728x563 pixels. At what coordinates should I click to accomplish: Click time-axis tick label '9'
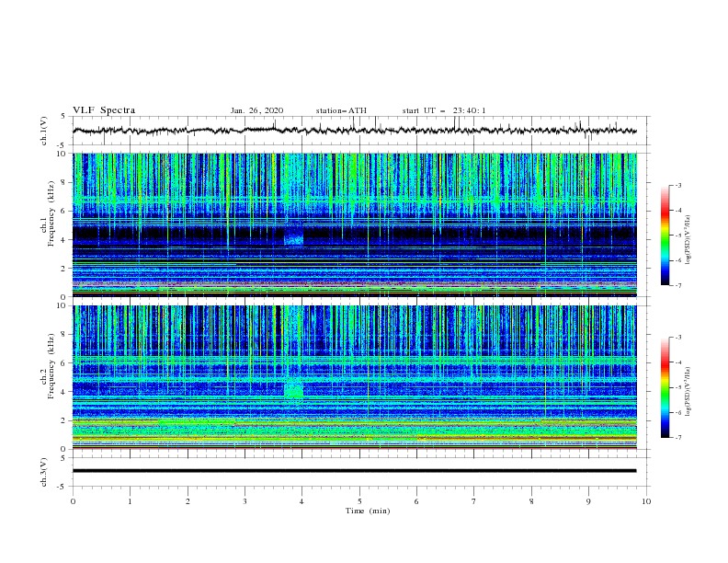pyautogui.click(x=588, y=501)
